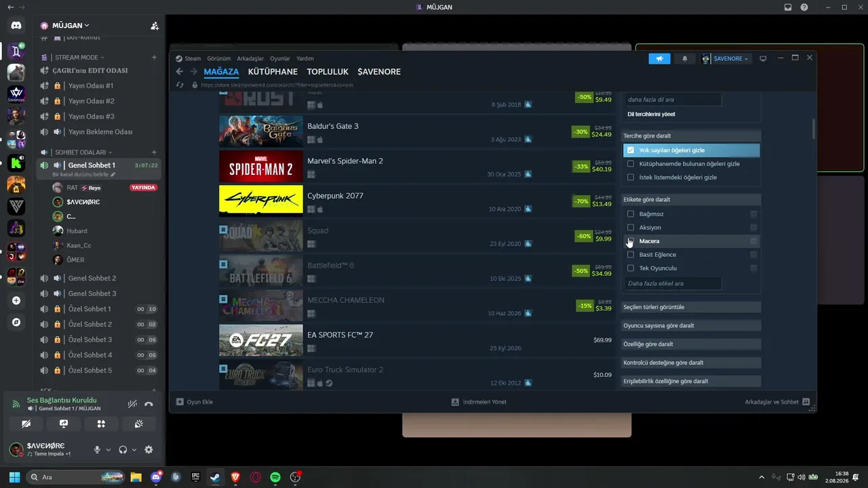Viewport: 868px width, 488px height.
Task: Click the Daha fazla etiket ara field
Action: point(673,283)
